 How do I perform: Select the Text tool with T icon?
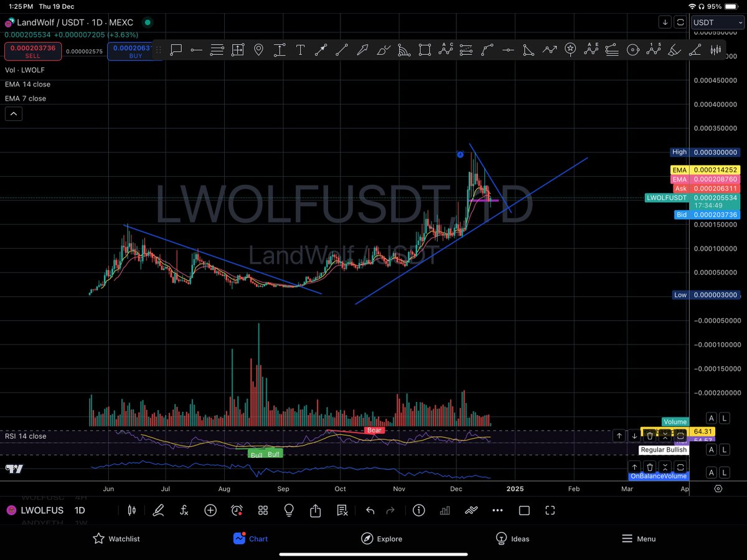pos(300,50)
